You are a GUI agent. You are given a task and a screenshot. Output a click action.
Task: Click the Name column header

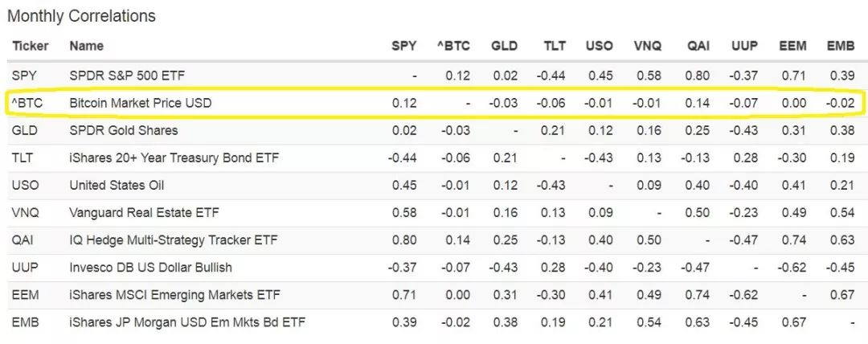86,46
